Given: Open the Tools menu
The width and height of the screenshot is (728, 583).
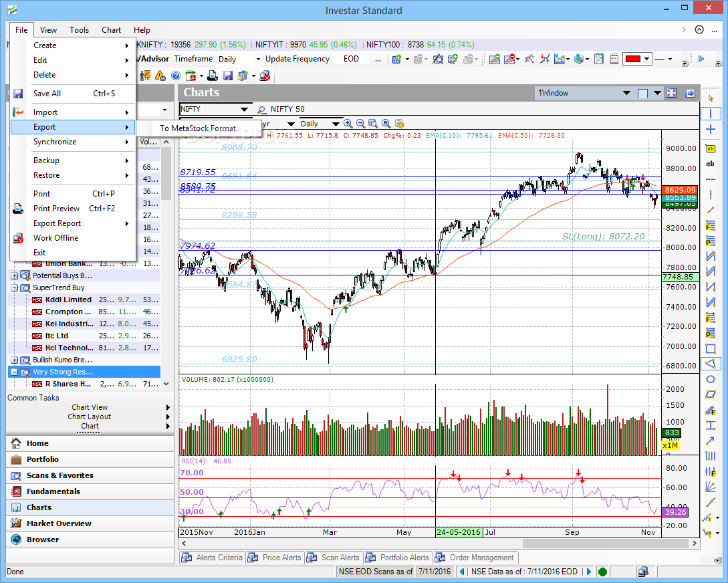Looking at the screenshot, I should coord(79,30).
